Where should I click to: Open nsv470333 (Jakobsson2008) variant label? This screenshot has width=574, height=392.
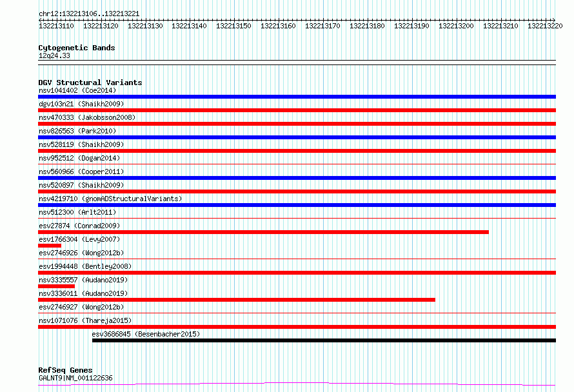(87, 117)
